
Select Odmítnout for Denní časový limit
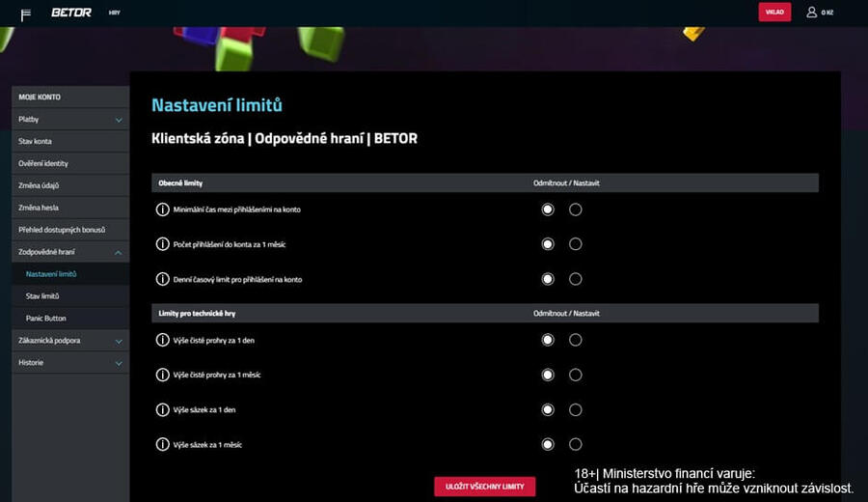click(x=548, y=279)
